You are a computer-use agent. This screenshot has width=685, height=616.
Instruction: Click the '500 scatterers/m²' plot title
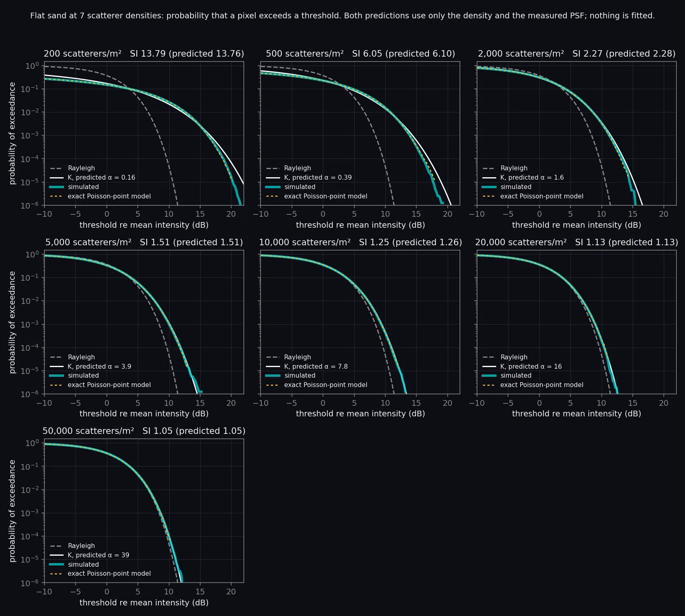tap(360, 54)
